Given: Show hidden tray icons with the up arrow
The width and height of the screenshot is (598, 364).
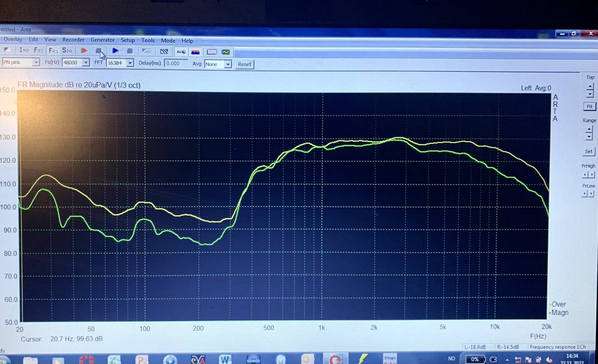Looking at the screenshot, I should click(x=507, y=360).
